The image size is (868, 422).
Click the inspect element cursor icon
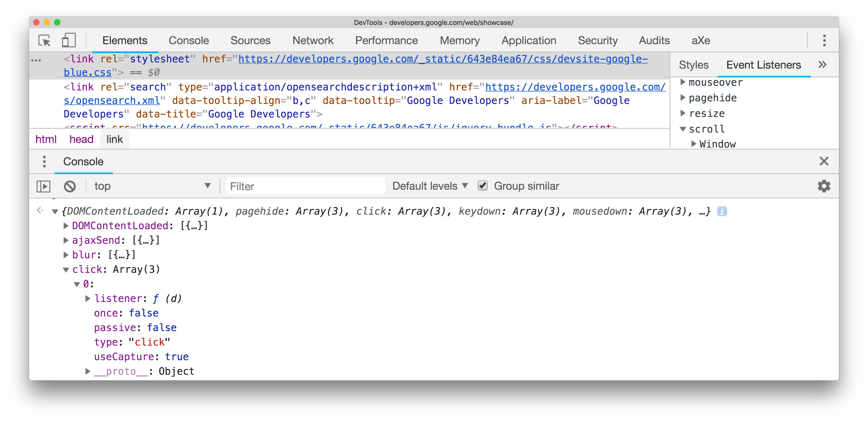tap(44, 39)
